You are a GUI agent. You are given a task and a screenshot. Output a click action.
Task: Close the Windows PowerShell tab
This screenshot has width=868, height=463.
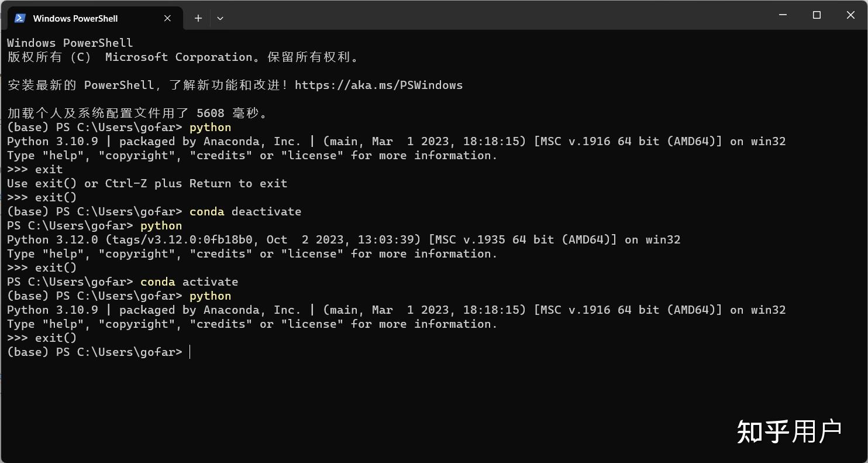point(167,18)
